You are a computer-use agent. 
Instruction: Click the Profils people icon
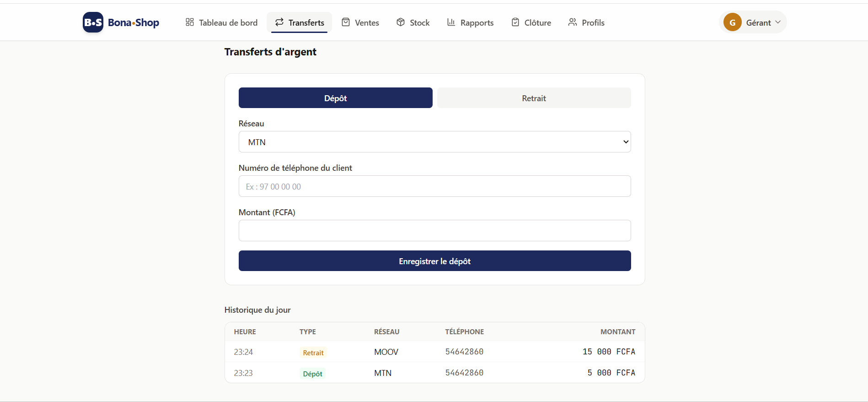click(573, 22)
